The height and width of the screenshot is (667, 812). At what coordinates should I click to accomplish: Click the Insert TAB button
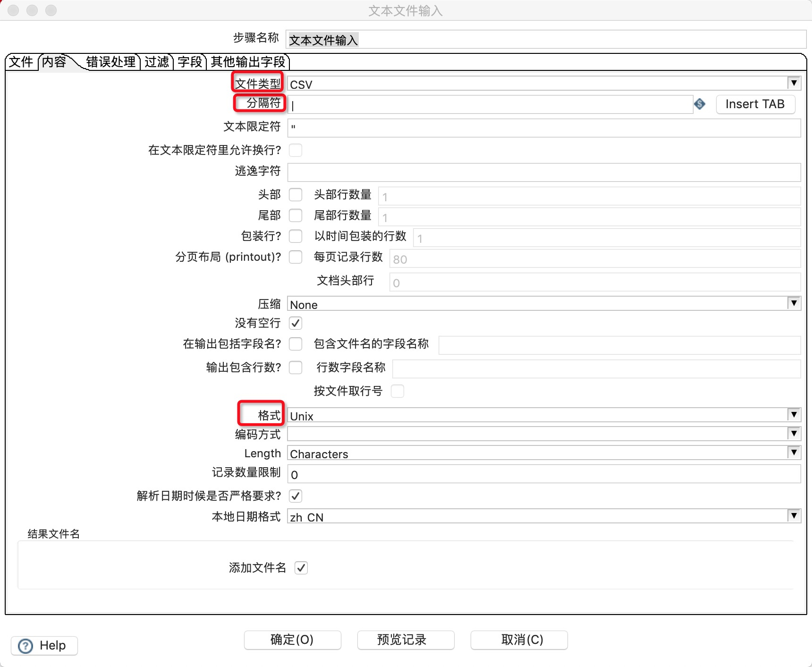pos(755,104)
